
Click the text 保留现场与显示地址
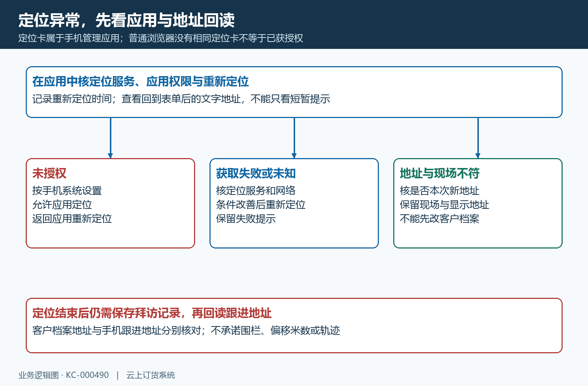[444, 204]
